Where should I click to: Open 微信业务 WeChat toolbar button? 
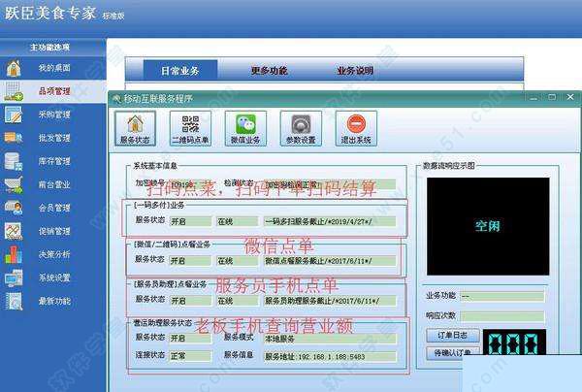245,128
